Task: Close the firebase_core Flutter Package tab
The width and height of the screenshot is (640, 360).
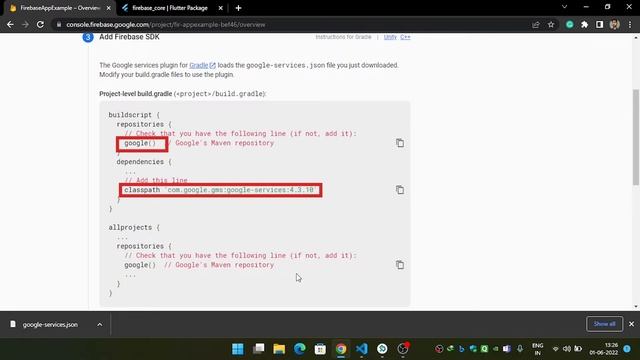Action: 220,8
